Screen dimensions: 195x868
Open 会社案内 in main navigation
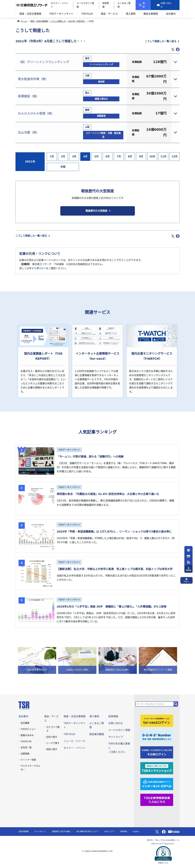(x=171, y=14)
